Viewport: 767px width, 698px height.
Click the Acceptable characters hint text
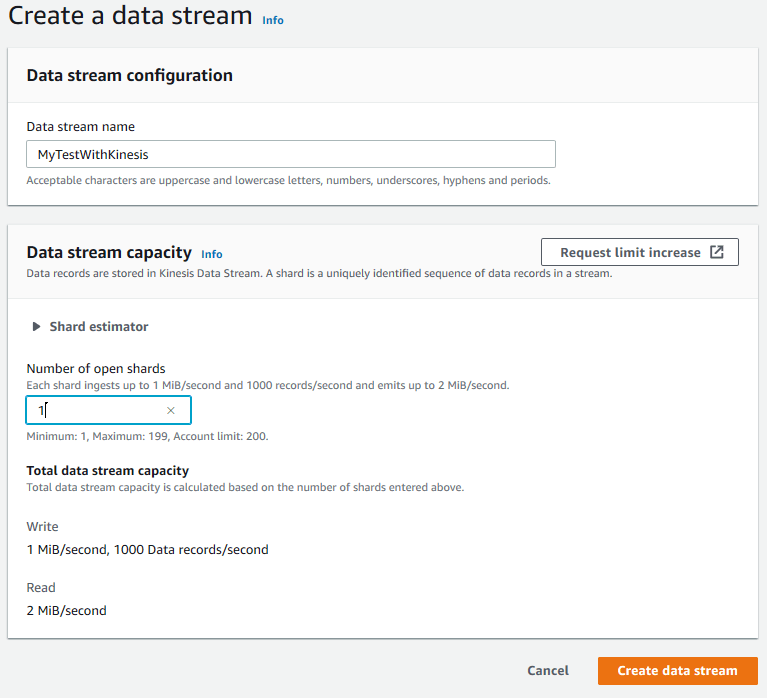tap(288, 180)
